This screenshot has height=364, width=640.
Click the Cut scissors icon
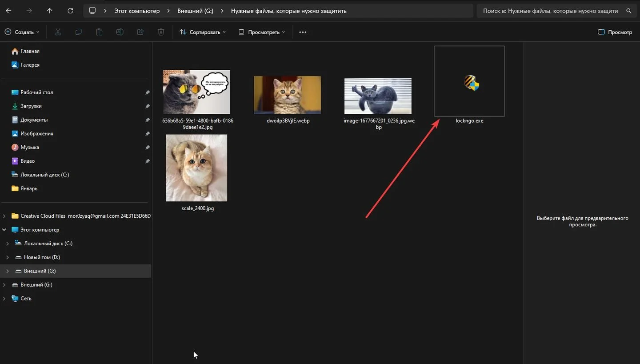pyautogui.click(x=58, y=32)
